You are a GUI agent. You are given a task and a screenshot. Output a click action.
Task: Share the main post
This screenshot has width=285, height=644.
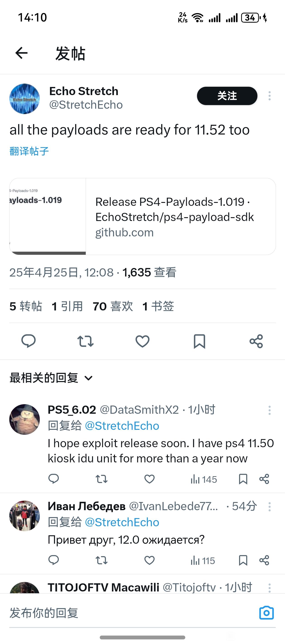point(256,341)
